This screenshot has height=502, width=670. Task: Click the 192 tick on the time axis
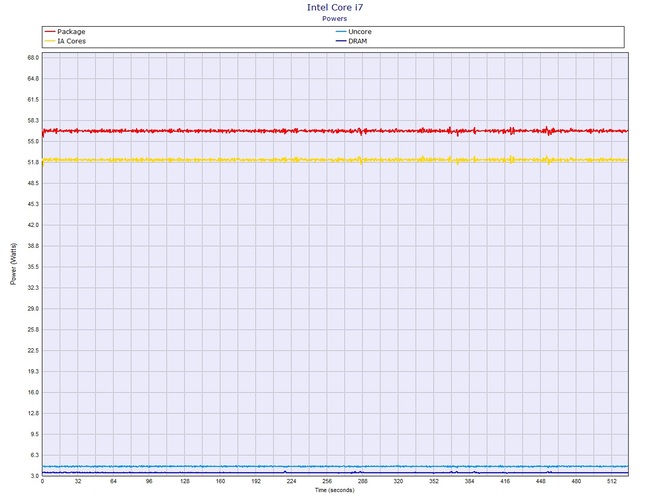tap(256, 481)
